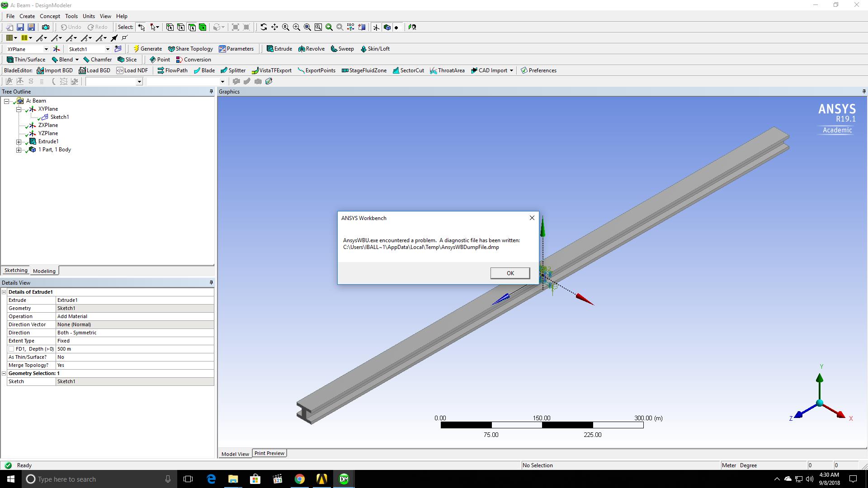Click the Share Topology button
Image resolution: width=868 pixels, height=488 pixels.
pyautogui.click(x=190, y=49)
